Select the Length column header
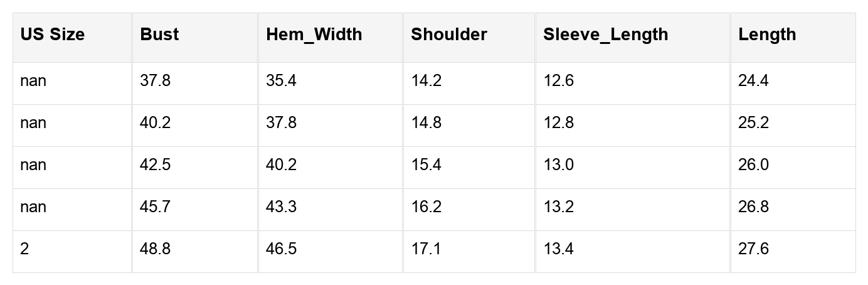Viewport: 868px width, 285px height. point(767,35)
